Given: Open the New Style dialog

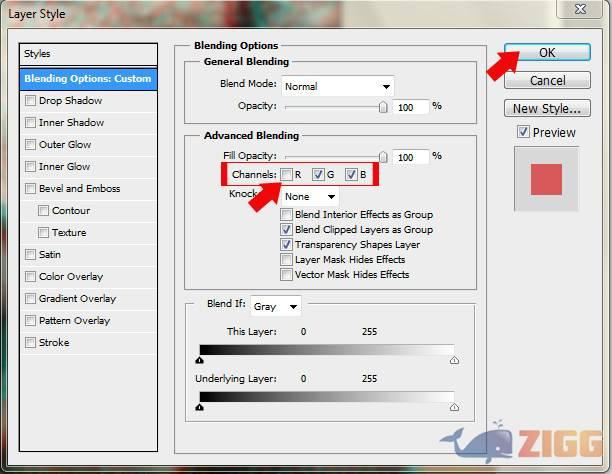Looking at the screenshot, I should [546, 108].
